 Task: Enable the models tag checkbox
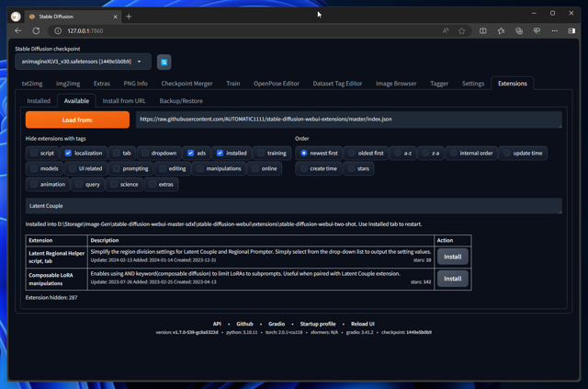(34, 168)
